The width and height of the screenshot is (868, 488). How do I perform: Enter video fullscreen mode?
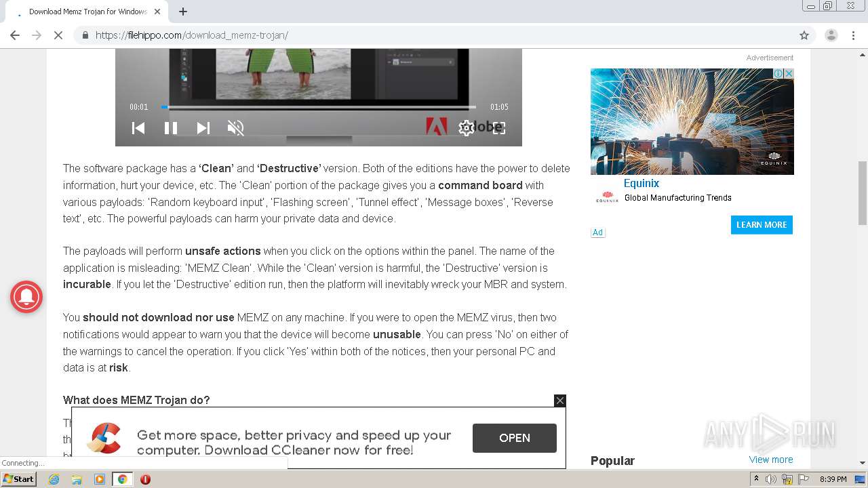(499, 127)
